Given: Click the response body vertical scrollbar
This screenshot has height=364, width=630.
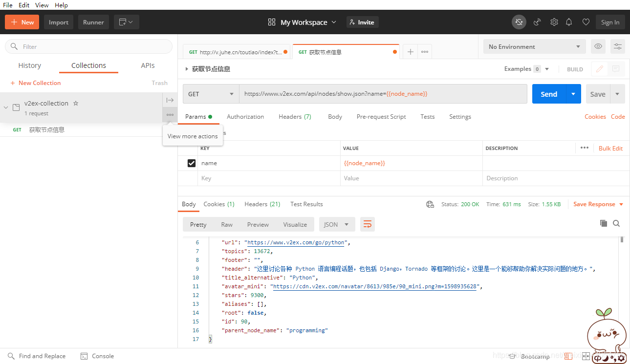Looking at the screenshot, I should click(622, 239).
